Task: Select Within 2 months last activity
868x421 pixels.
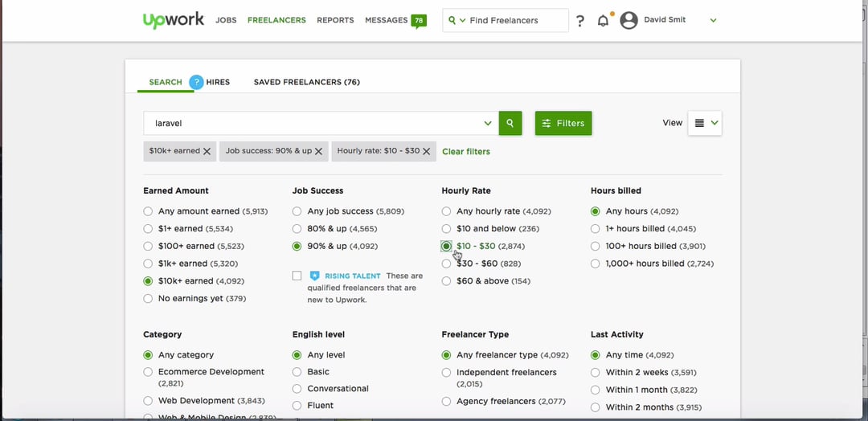Action: pos(595,407)
